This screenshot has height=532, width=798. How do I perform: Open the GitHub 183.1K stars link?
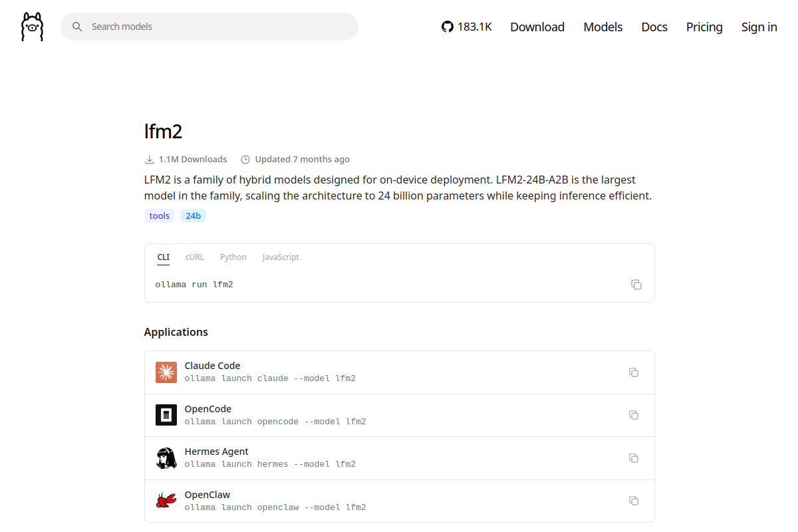(x=467, y=27)
